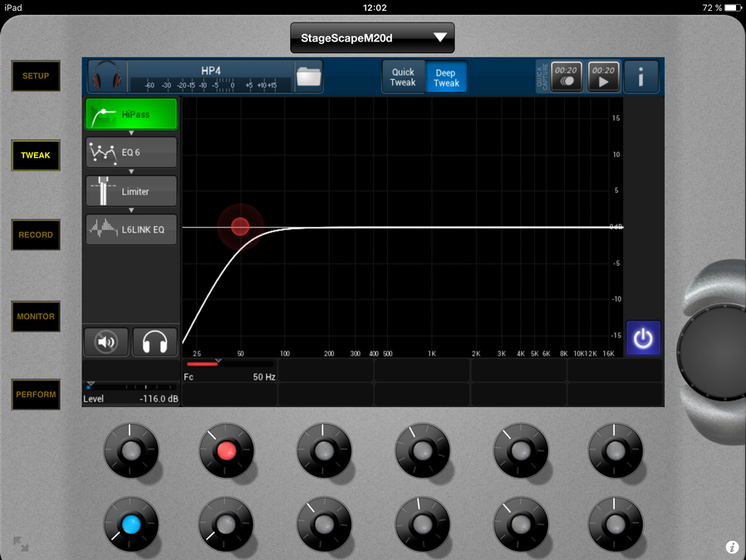Select the EQ 6 processing block

[131, 153]
